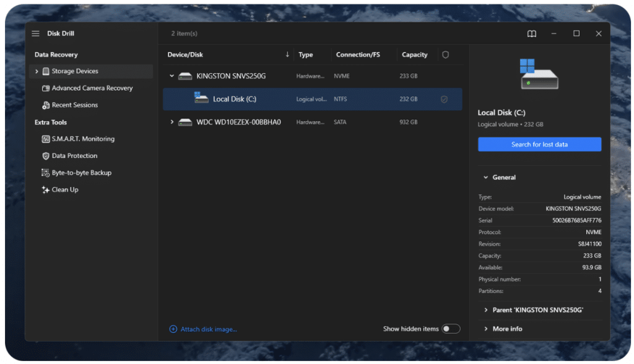
Task: Collapse the General section
Action: coord(486,178)
